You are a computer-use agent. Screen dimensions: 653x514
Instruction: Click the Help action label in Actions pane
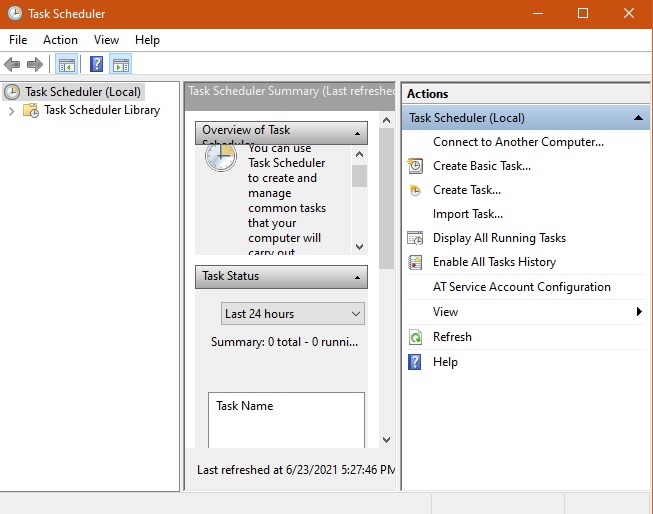tap(445, 362)
